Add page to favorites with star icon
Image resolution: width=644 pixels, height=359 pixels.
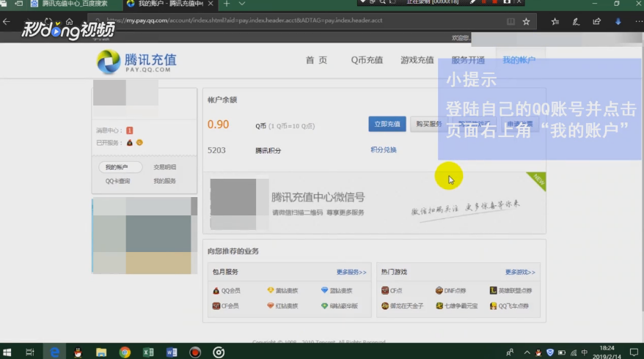pos(526,21)
